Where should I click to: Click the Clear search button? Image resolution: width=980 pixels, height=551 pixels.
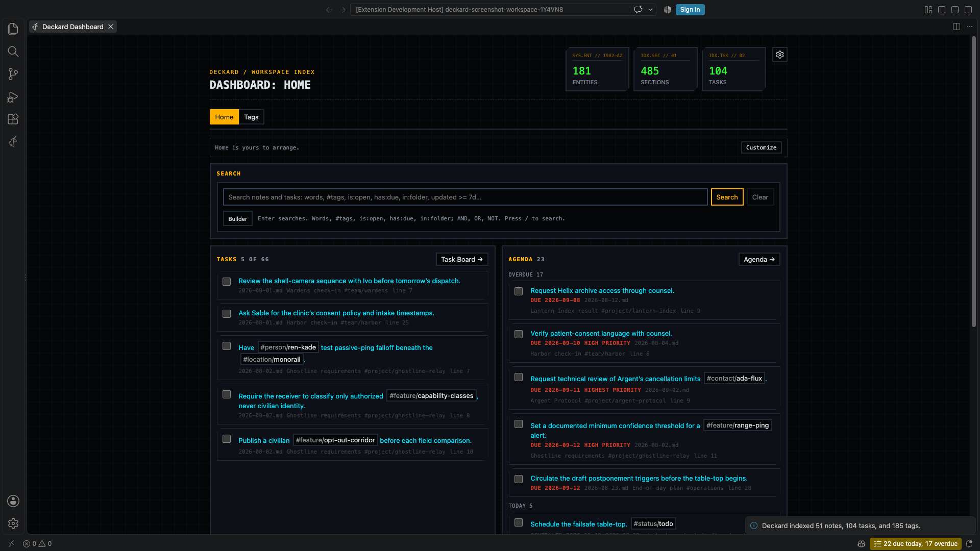tap(760, 197)
